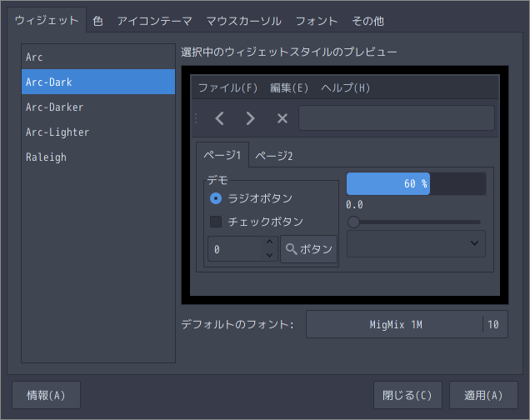The width and height of the screenshot is (530, 420).
Task: Click the X stop icon in preview toolbar
Action: tap(282, 118)
